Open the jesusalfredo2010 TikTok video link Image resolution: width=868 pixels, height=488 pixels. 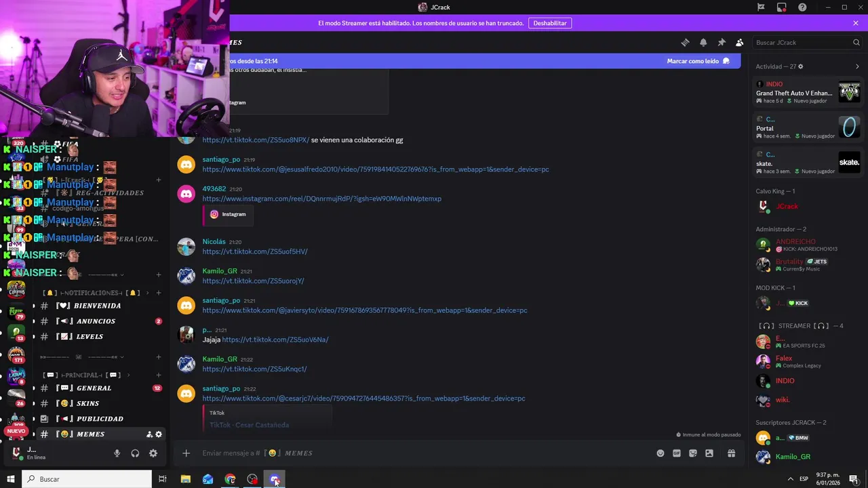click(376, 169)
